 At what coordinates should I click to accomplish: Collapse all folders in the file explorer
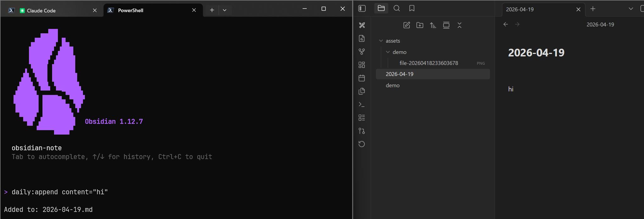(459, 25)
